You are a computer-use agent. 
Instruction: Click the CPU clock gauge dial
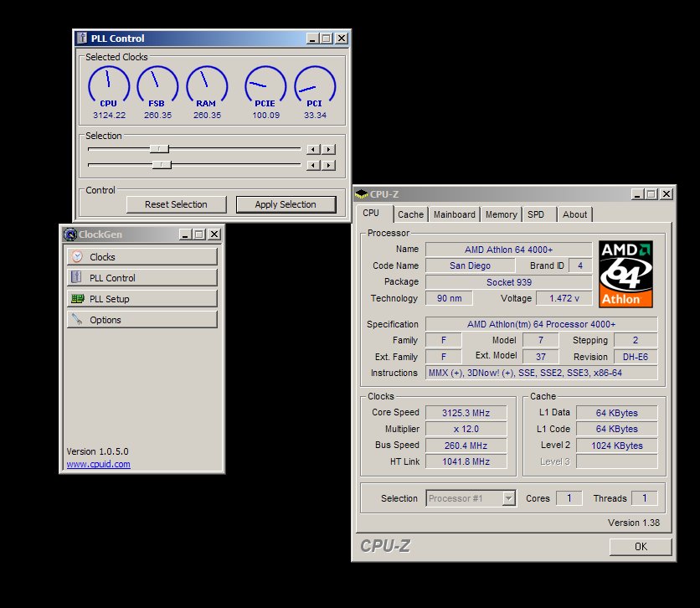click(x=109, y=85)
